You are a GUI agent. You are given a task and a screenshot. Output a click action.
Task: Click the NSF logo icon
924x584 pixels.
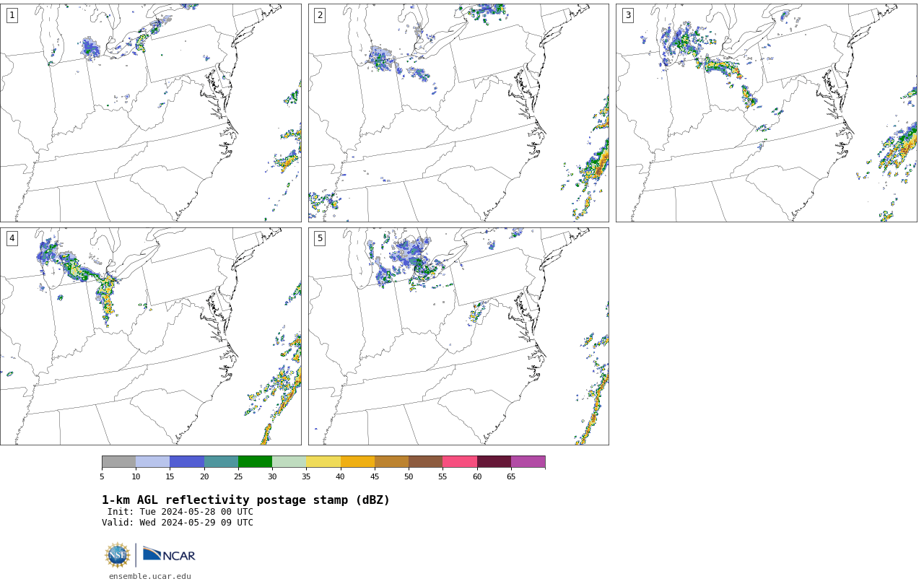pos(118,555)
